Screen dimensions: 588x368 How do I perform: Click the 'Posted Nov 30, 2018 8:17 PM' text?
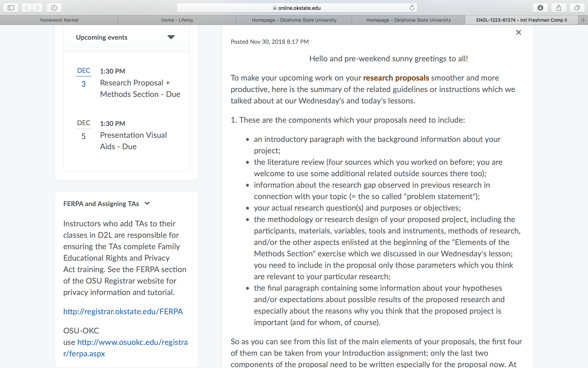[x=270, y=42]
